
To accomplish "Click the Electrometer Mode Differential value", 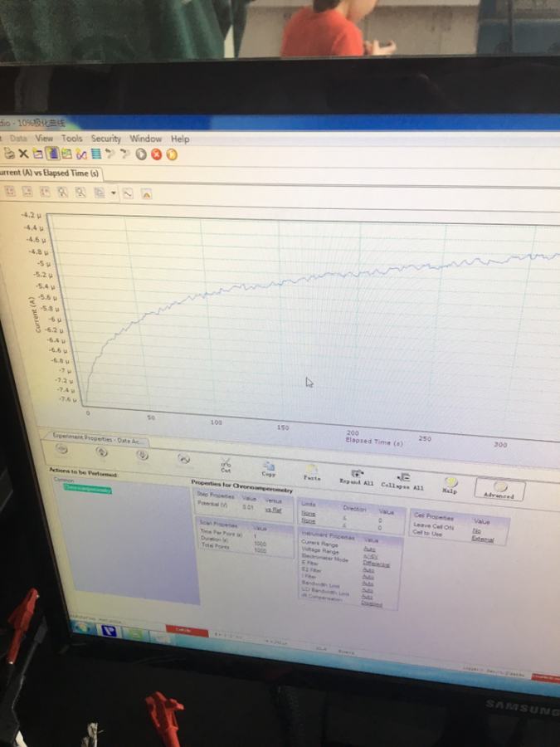I will pyautogui.click(x=376, y=564).
